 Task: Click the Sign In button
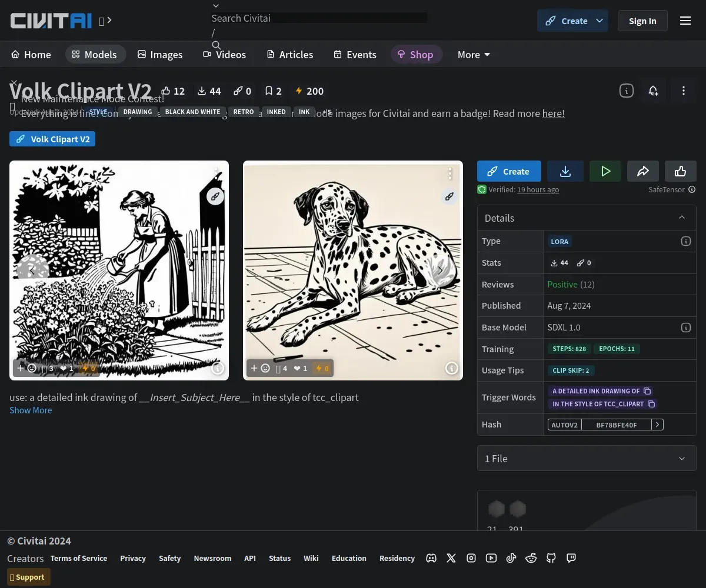pos(642,21)
